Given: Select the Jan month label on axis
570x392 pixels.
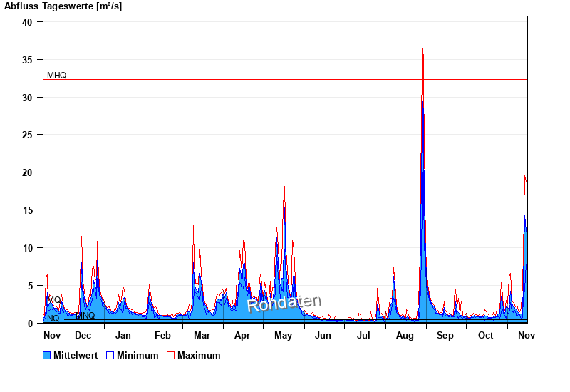Looking at the screenshot, I should click(x=123, y=335).
